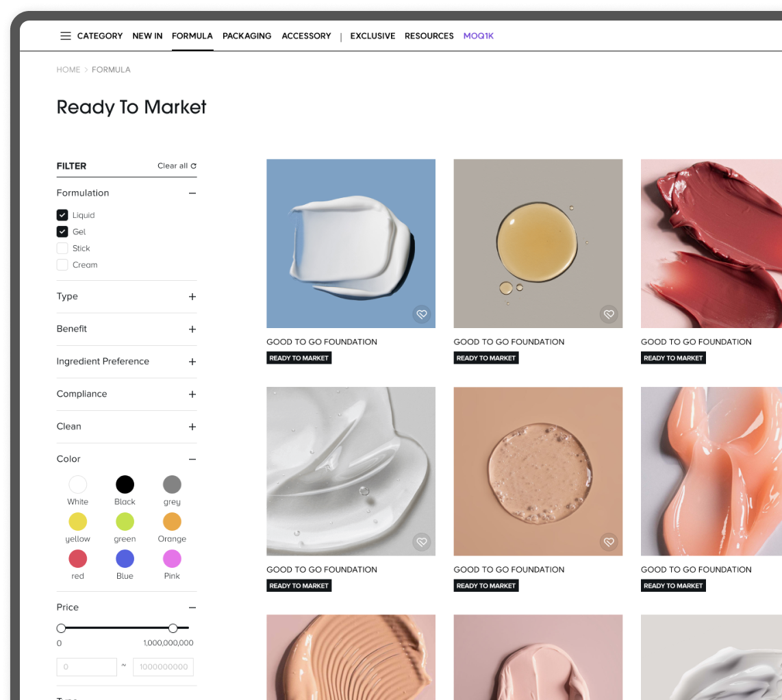The image size is (782, 700).
Task: Click READY TO MARKET badge under clear gel
Action: [299, 586]
